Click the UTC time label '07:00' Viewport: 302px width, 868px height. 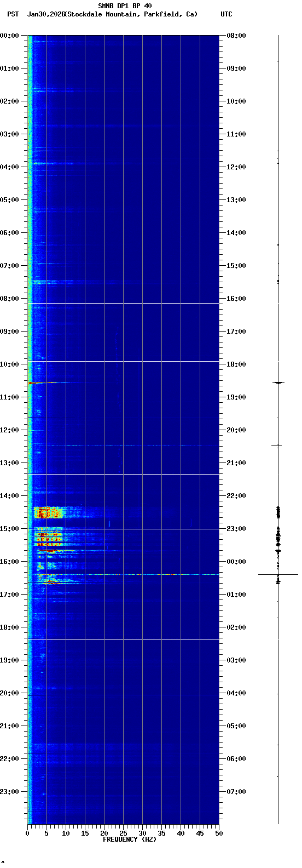point(236,792)
